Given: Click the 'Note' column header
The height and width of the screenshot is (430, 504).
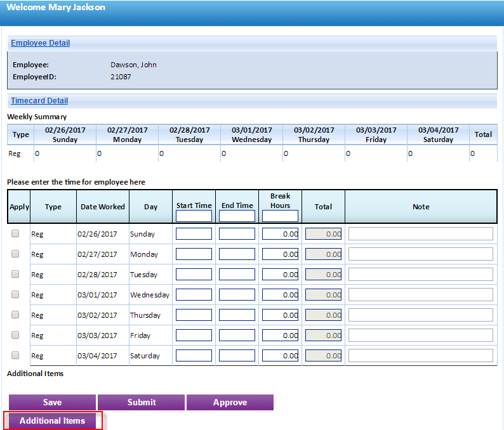Looking at the screenshot, I should [421, 207].
